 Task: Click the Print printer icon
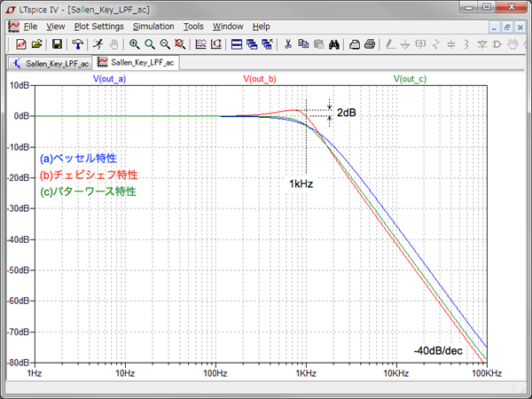[x=370, y=43]
